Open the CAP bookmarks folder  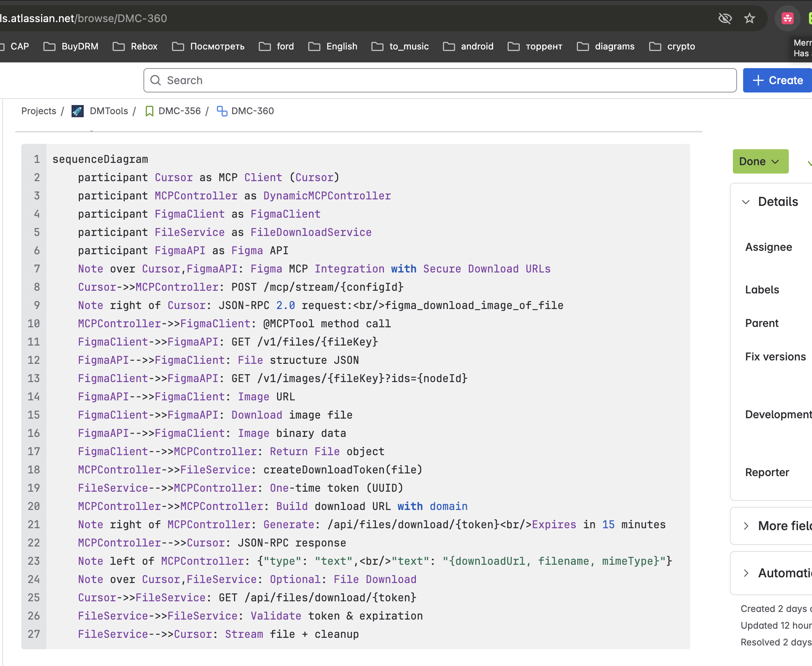point(14,46)
